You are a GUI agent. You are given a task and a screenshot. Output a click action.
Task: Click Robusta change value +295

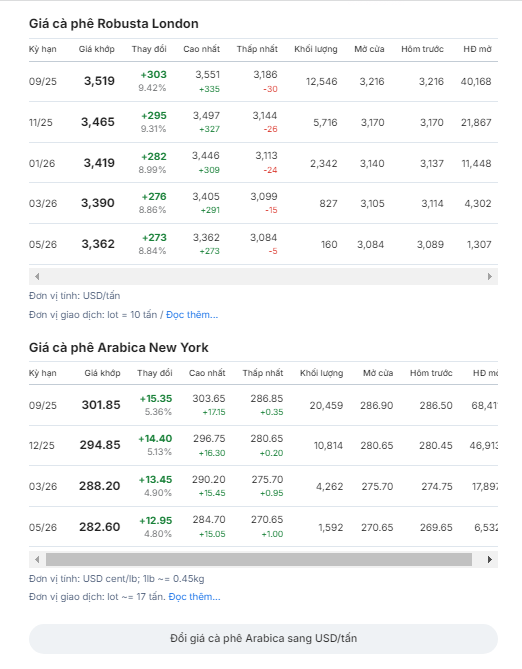point(154,116)
